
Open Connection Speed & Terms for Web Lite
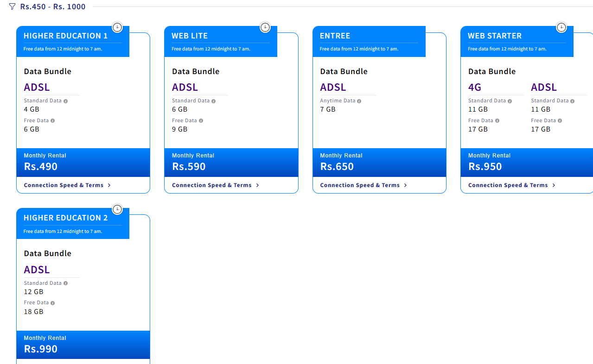(216, 185)
